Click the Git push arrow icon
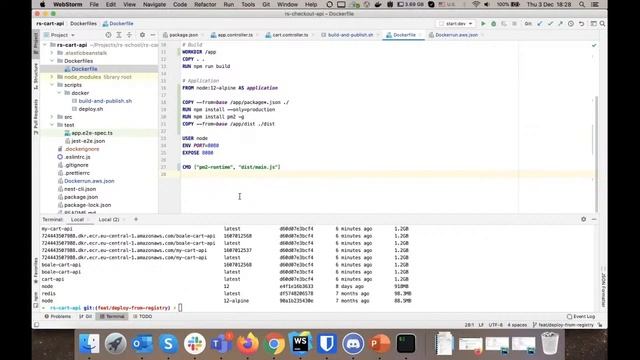Image resolution: width=640 pixels, height=360 pixels. point(560,24)
